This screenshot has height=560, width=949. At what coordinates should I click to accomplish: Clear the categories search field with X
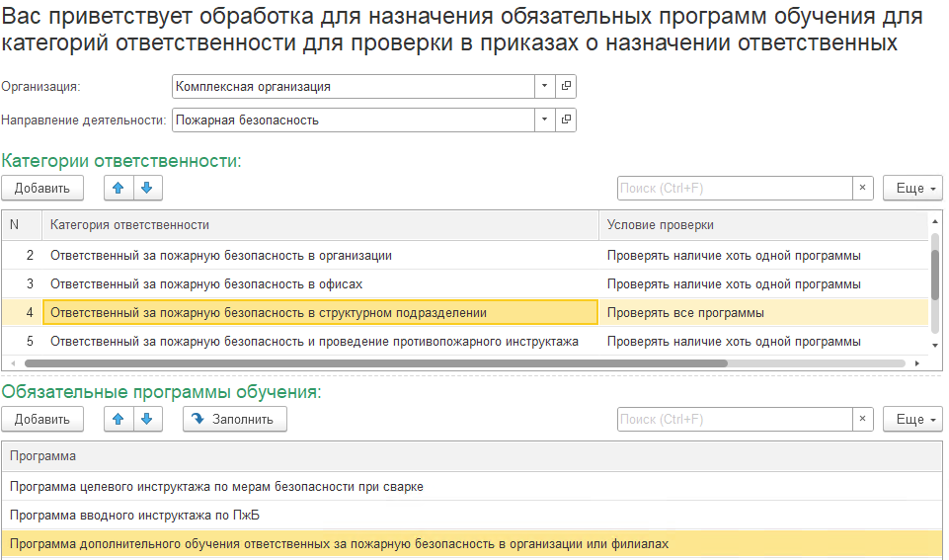coord(862,188)
